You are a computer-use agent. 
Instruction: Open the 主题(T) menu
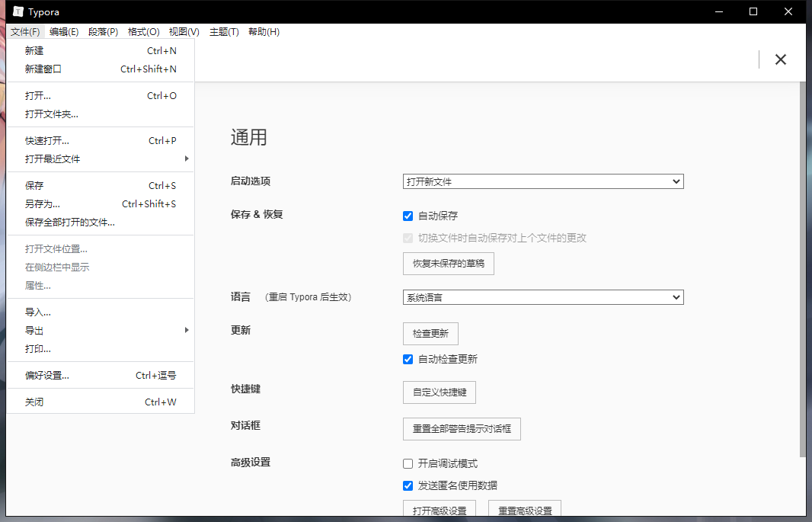224,31
